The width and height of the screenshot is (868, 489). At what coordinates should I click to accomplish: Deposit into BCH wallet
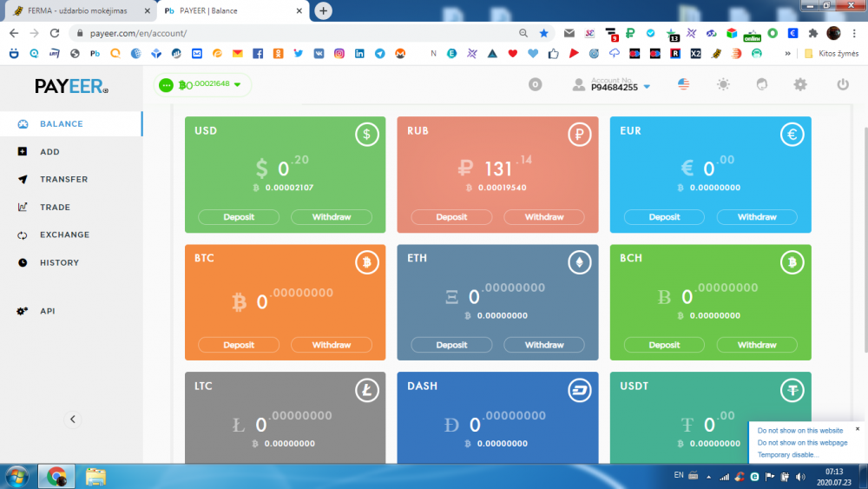pyautogui.click(x=664, y=345)
